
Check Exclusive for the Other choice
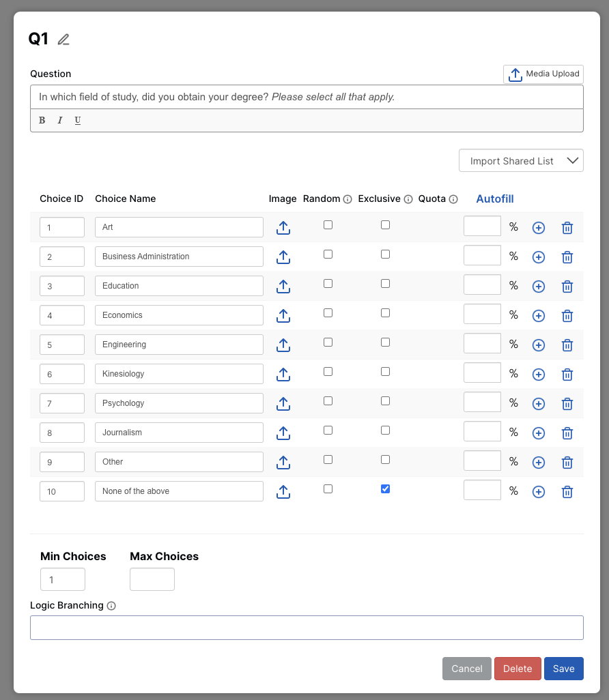(385, 459)
